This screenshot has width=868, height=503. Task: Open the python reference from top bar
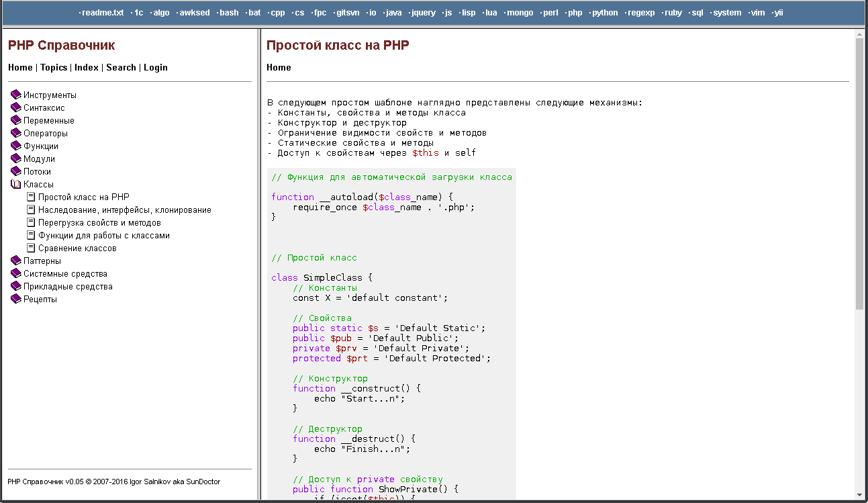tap(604, 12)
